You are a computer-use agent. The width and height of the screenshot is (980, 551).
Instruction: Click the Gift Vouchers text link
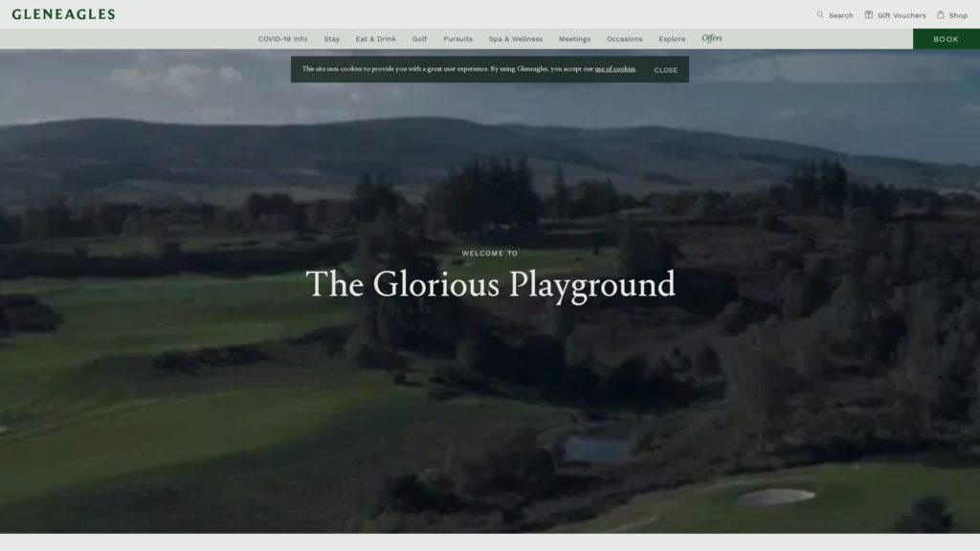[x=902, y=15]
